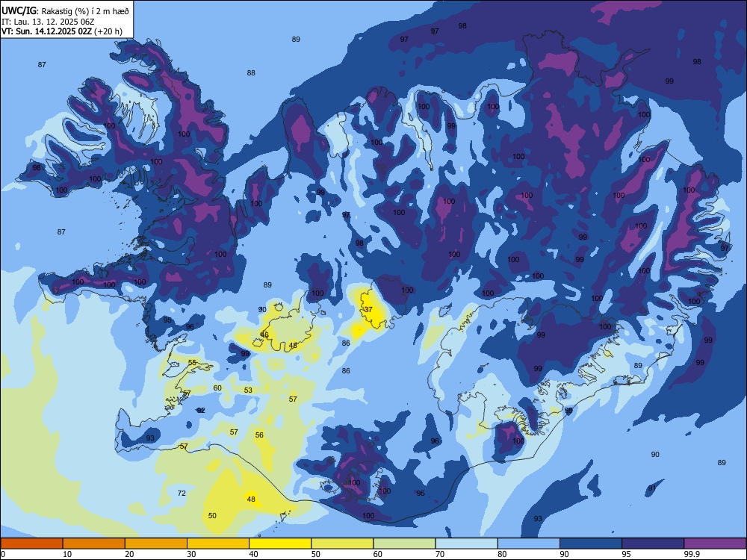
Task: Click the 'VT: Sun. 14.12.2025 02Z (+20 h)' line
Action: click(62, 31)
